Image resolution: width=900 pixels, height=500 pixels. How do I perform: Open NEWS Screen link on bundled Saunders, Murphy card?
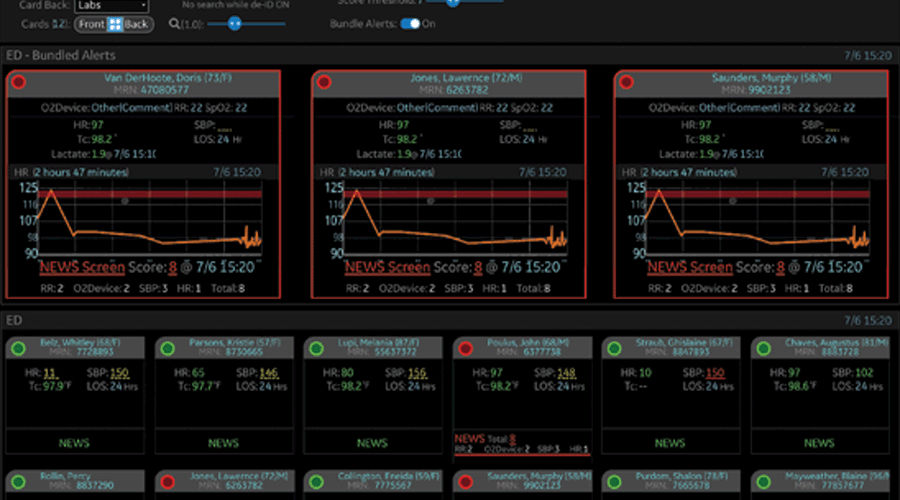click(690, 268)
